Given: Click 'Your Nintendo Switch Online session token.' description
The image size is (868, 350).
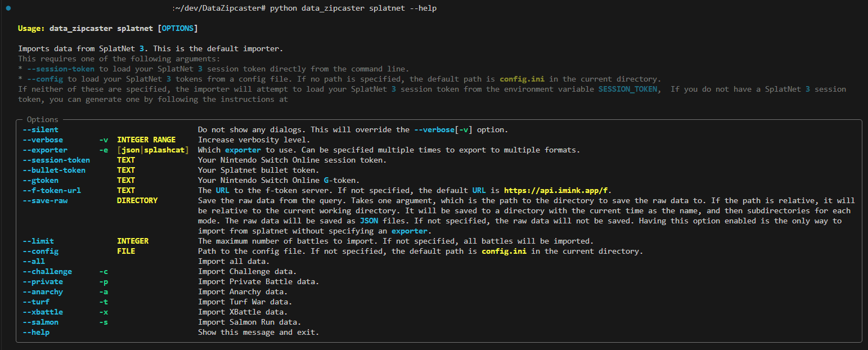Looking at the screenshot, I should coord(293,160).
